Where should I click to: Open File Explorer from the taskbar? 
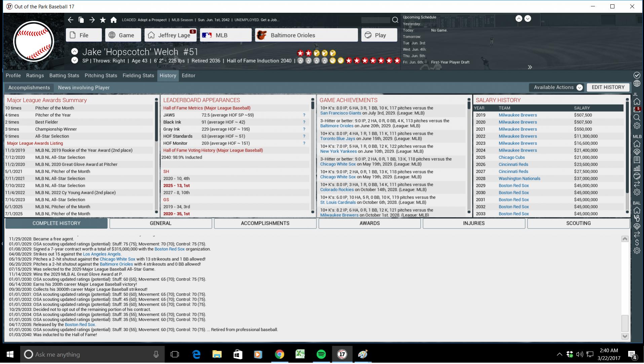pos(217,354)
